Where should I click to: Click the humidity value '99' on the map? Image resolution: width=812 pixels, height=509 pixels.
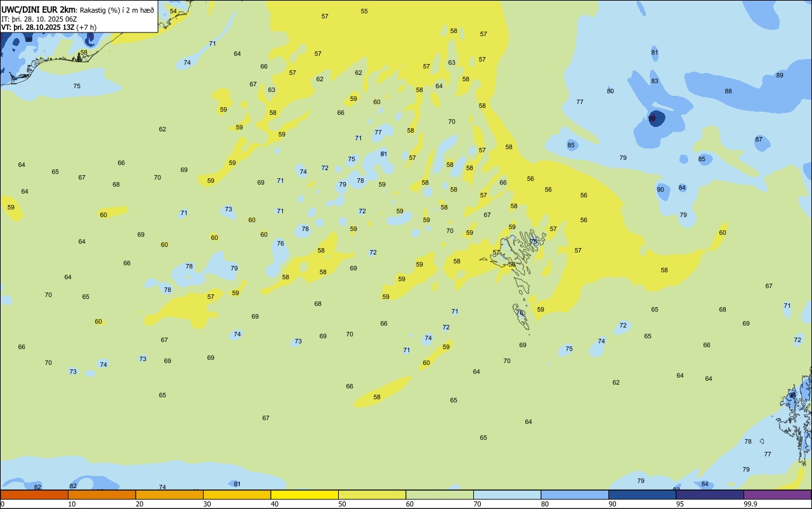point(652,119)
